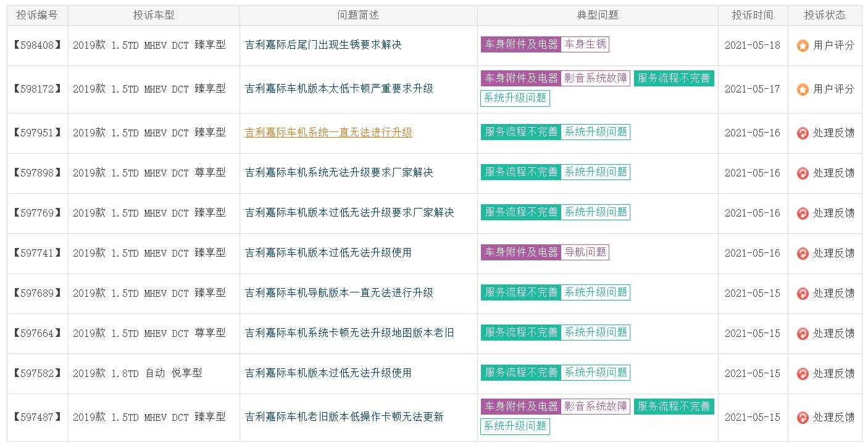This screenshot has height=443, width=868.
Task: Click the star rating icon for complaint 598408
Action: (x=803, y=46)
